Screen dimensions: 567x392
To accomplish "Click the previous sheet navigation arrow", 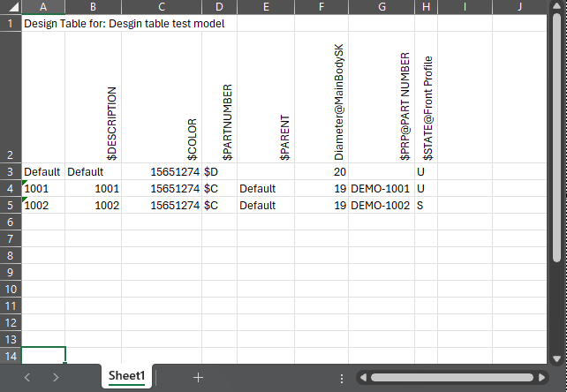I will [27, 377].
